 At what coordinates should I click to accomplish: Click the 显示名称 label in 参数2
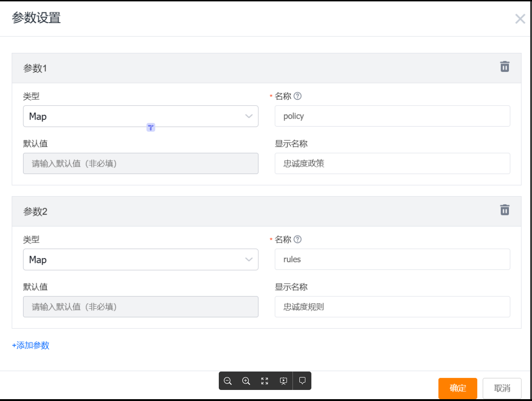click(291, 287)
